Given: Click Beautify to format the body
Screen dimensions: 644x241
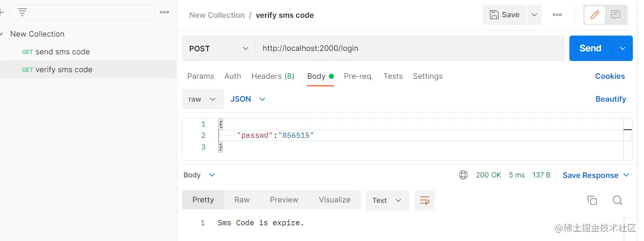Looking at the screenshot, I should coord(611,99).
